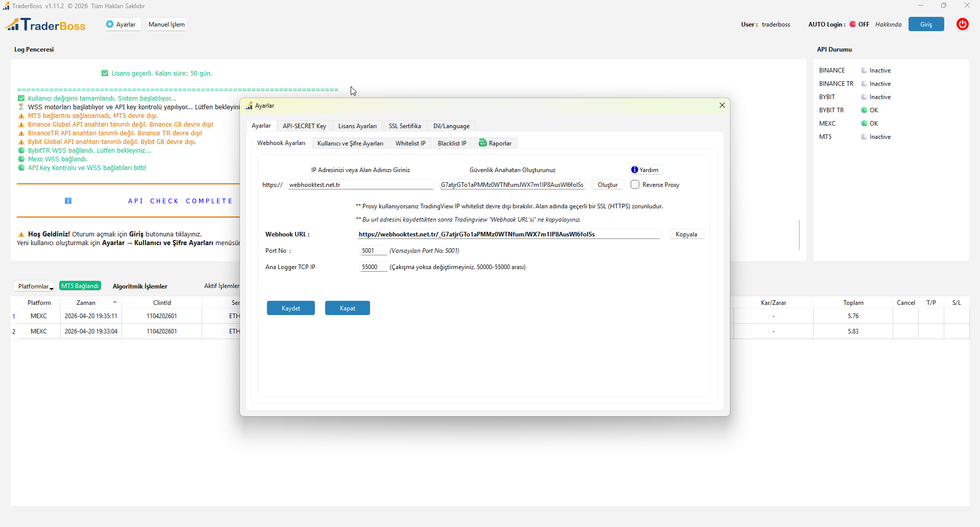980x527 pixels.
Task: Click the Aktif İşlemler label
Action: click(x=222, y=286)
